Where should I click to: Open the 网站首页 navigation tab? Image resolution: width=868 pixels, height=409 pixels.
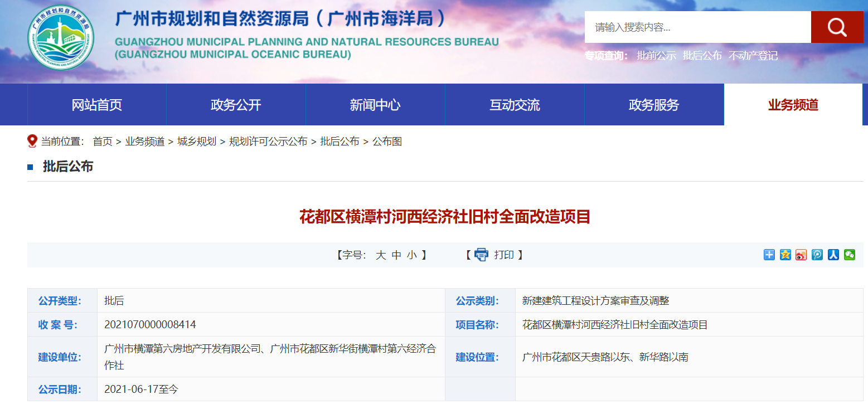point(97,105)
